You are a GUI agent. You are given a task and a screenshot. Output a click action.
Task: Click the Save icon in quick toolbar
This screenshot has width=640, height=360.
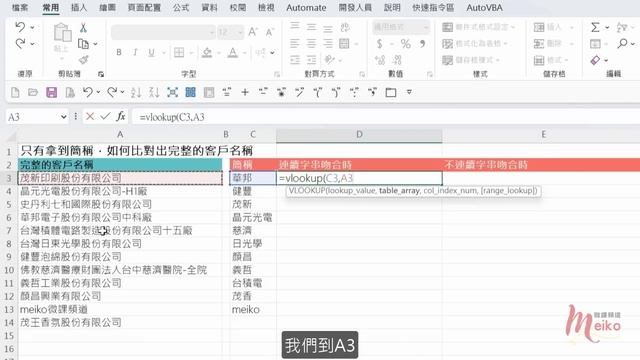pos(51,92)
